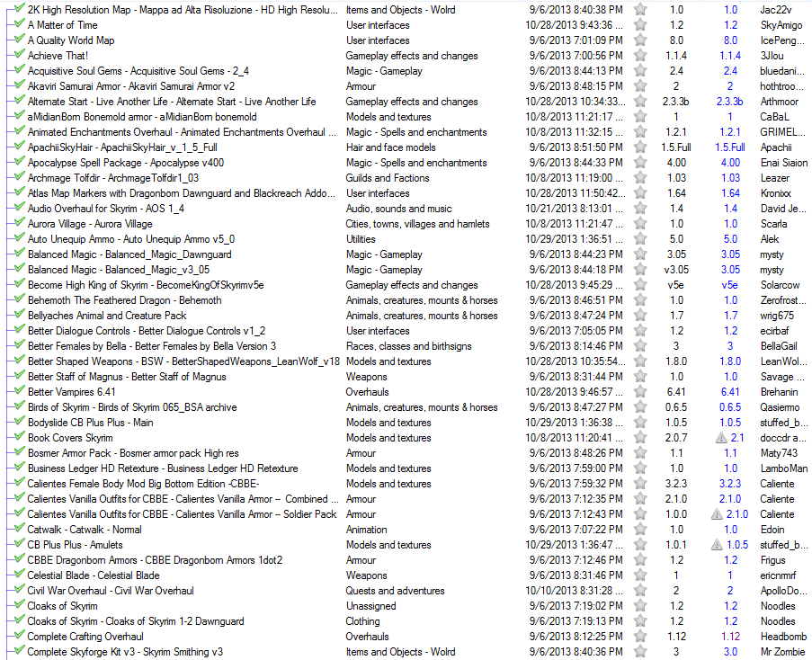
Task: Select the Better Staff of Magnus row
Action: click(406, 377)
